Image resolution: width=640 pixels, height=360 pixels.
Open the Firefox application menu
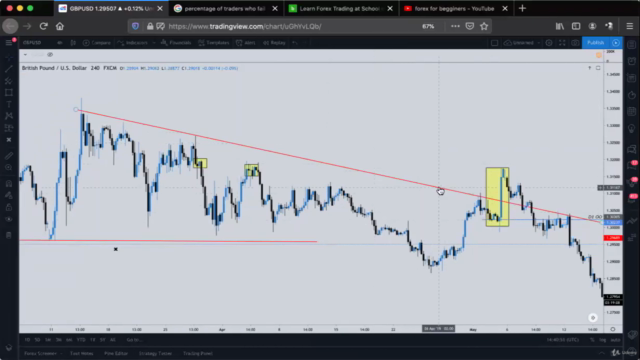[x=629, y=26]
